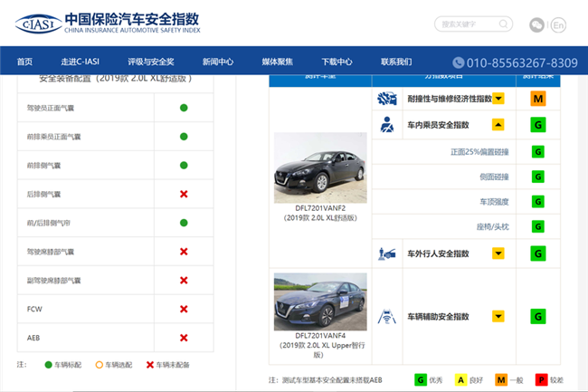The height and width of the screenshot is (392, 588).
Task: Click the M rating badge for 耐撞性与维修经济性指数
Action: coord(538,99)
